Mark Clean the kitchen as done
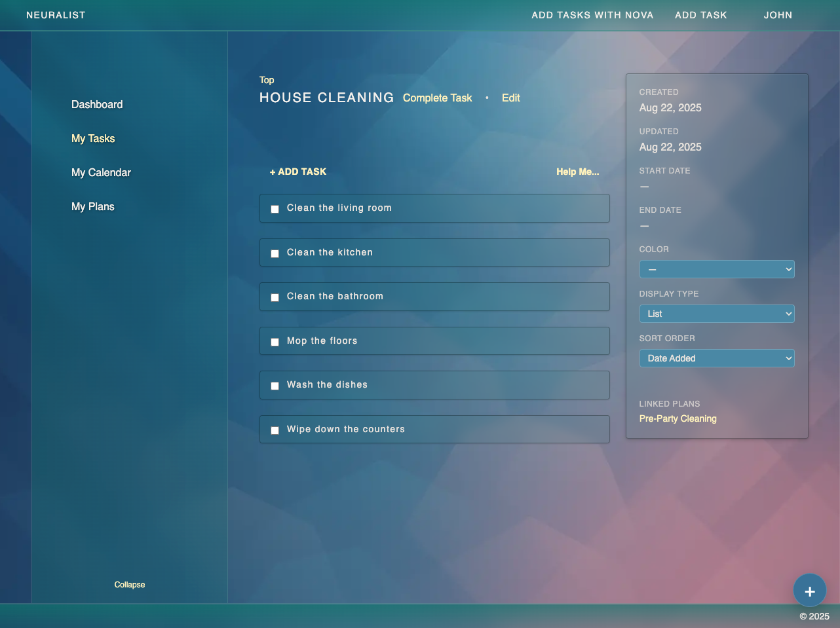 (x=275, y=253)
